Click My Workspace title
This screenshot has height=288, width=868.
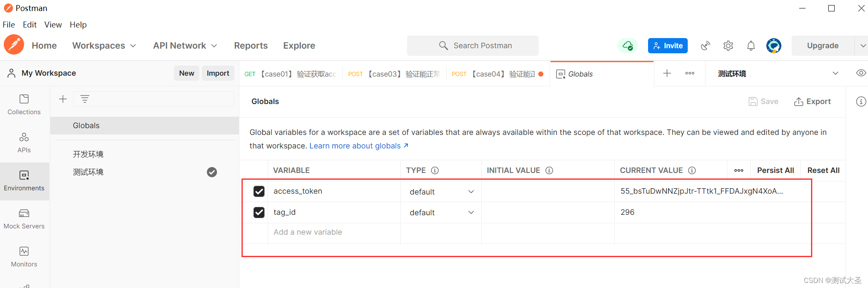(x=49, y=73)
